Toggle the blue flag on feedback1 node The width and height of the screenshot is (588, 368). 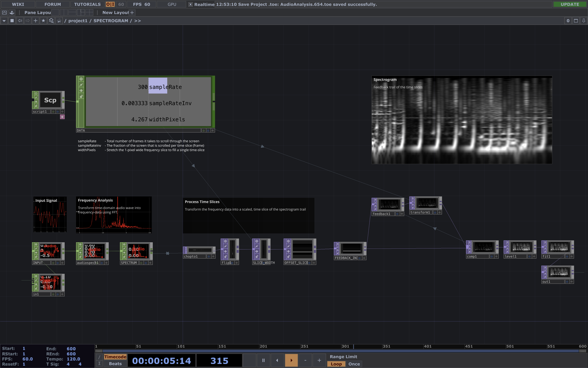coord(397,214)
